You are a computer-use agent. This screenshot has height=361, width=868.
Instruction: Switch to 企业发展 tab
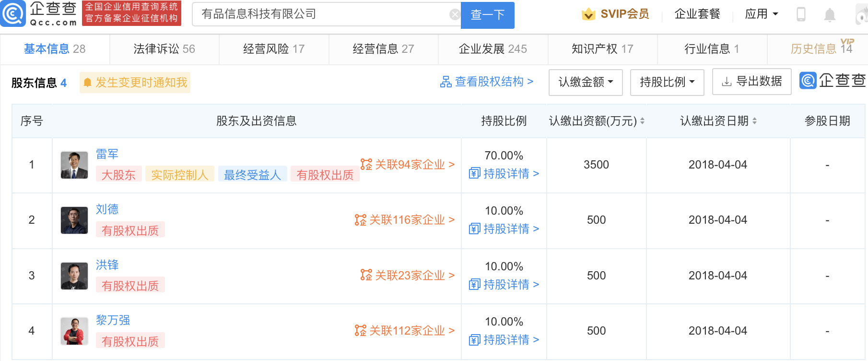(493, 49)
